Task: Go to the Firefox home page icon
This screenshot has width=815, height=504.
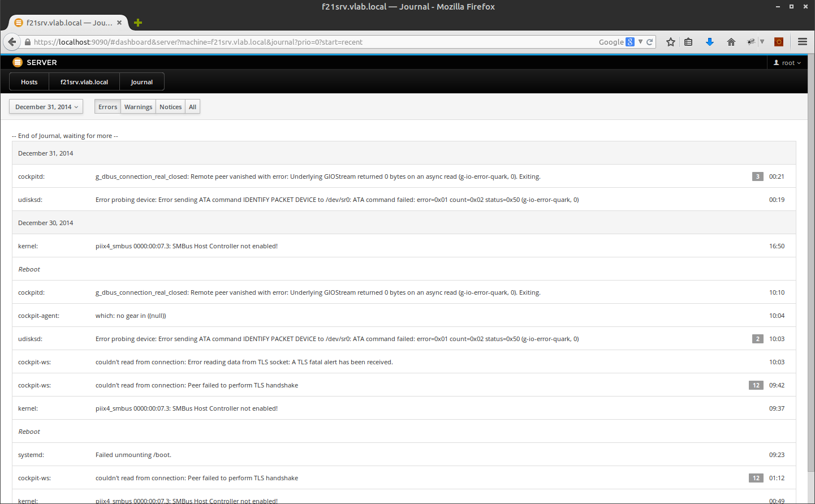Action: (x=731, y=42)
